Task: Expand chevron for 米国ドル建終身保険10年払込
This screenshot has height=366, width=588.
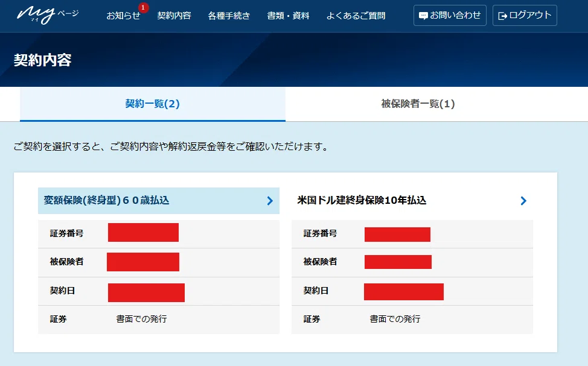Action: (523, 201)
